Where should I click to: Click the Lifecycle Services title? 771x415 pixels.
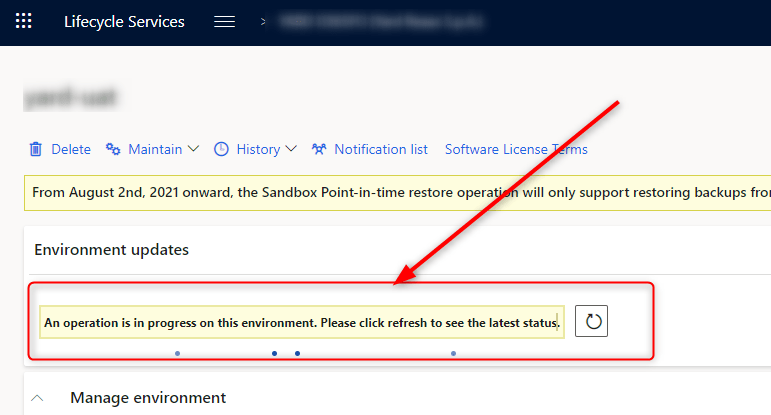124,22
